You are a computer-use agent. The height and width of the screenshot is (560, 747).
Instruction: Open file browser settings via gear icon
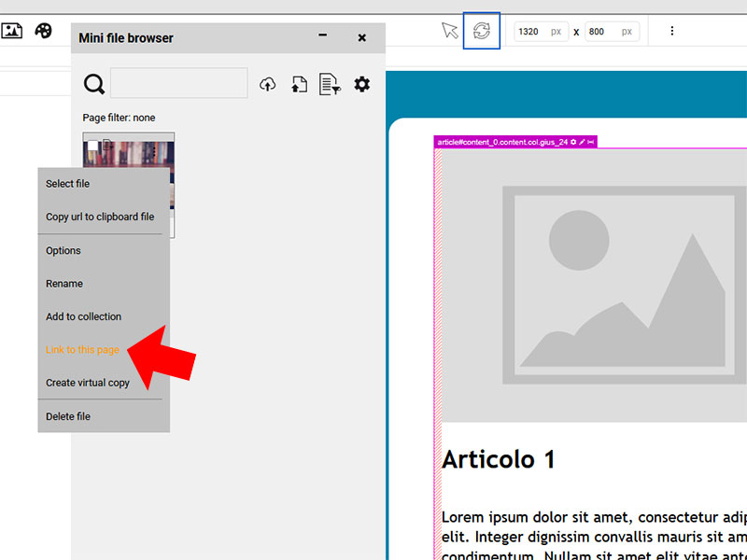(362, 83)
